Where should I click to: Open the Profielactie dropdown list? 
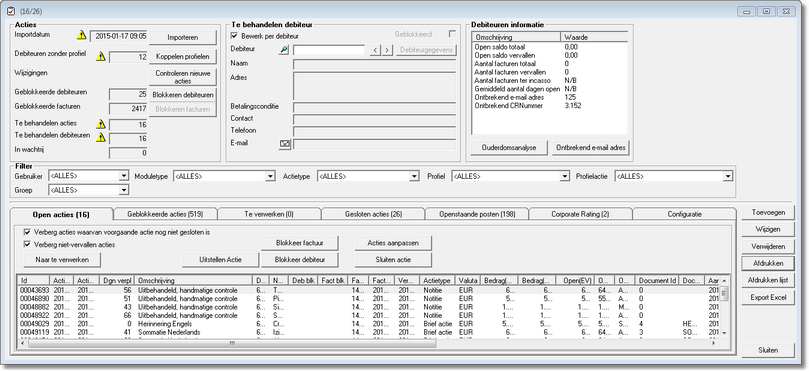tap(727, 176)
